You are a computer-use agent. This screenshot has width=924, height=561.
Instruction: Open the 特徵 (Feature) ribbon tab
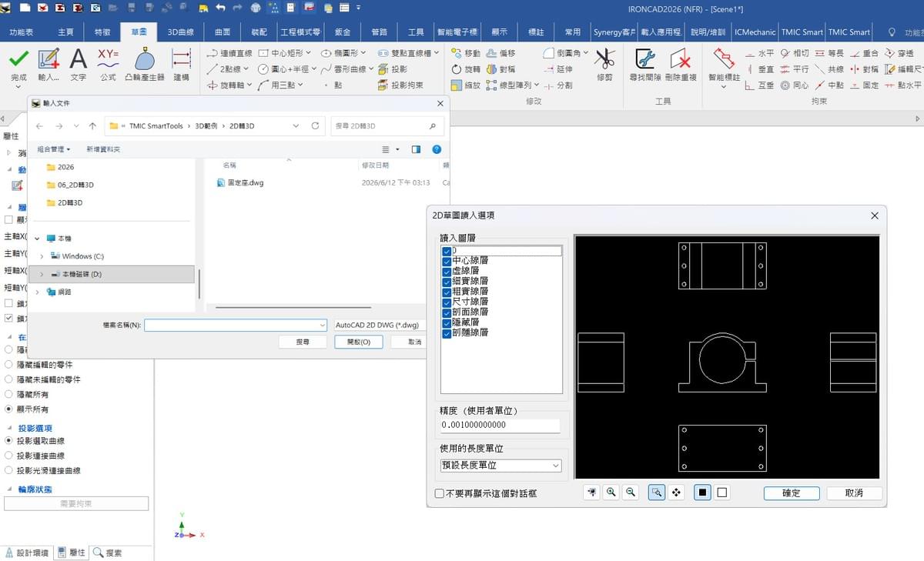pyautogui.click(x=102, y=32)
